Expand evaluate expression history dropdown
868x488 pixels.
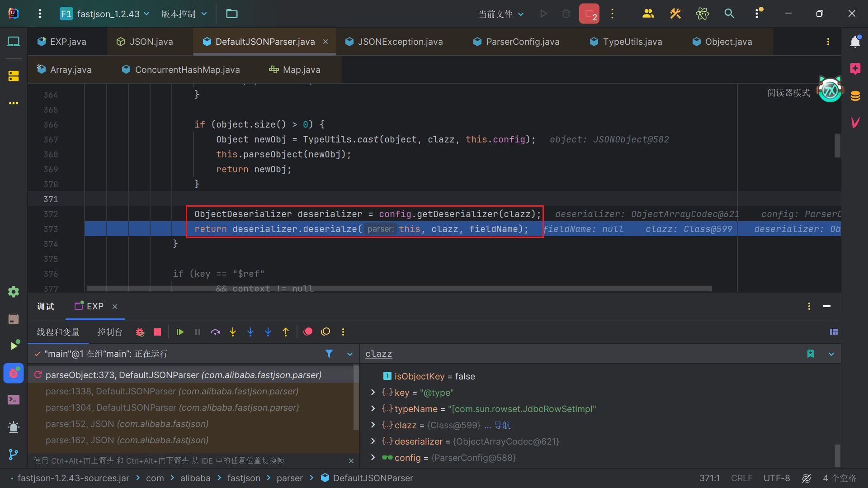[x=831, y=354]
